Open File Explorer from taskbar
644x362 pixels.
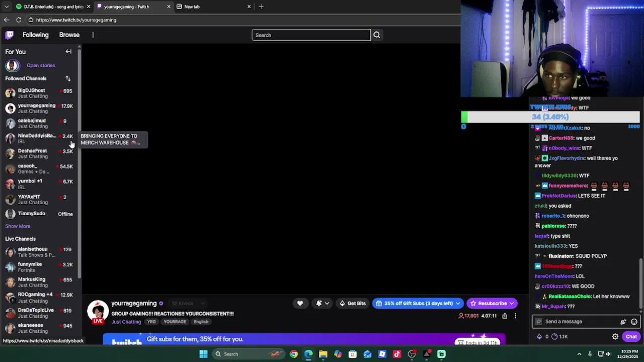pos(323,354)
